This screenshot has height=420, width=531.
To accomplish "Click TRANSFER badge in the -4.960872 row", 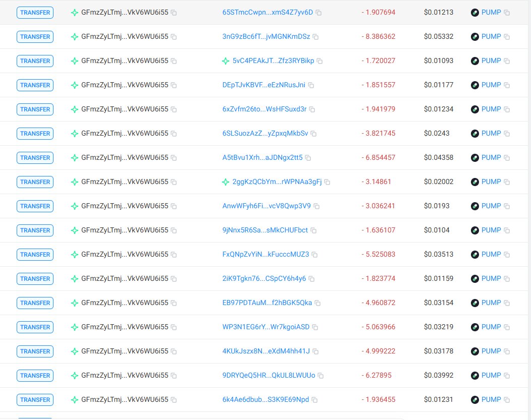I will point(35,303).
